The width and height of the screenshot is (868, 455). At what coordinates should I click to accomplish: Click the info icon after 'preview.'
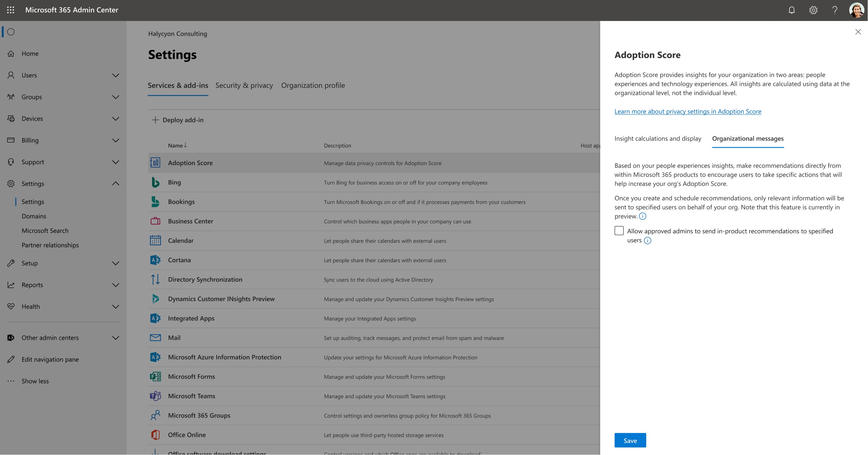643,216
